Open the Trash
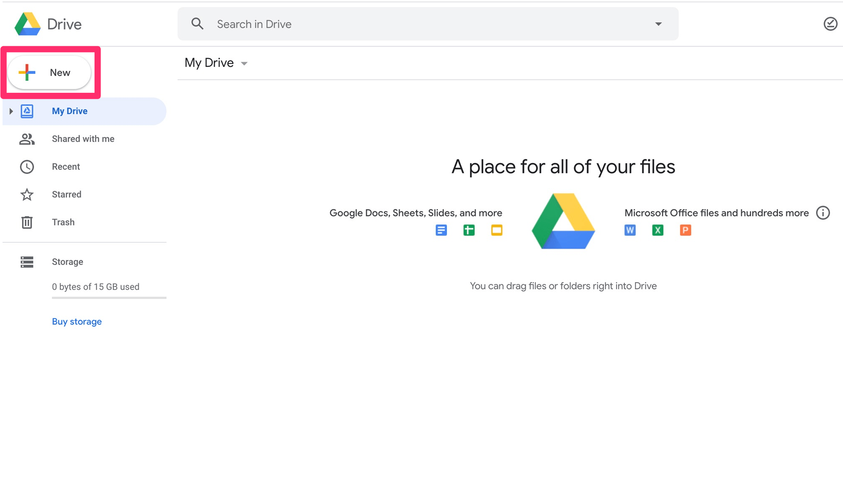The height and width of the screenshot is (504, 843). coord(63,222)
